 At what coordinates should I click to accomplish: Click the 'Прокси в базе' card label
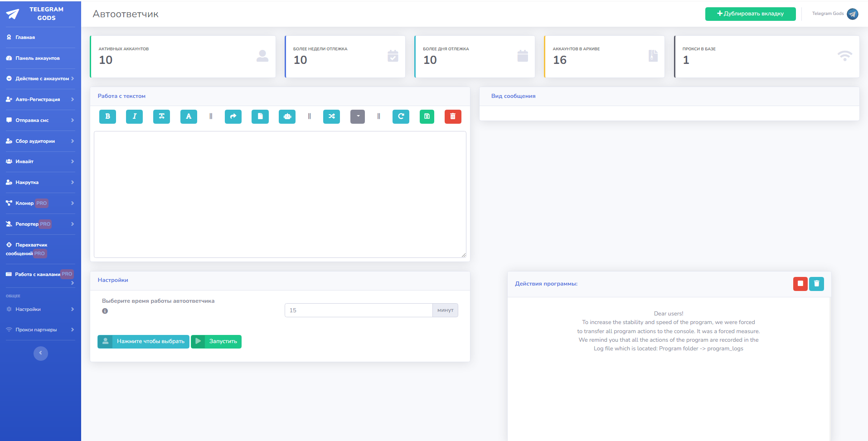coord(699,49)
